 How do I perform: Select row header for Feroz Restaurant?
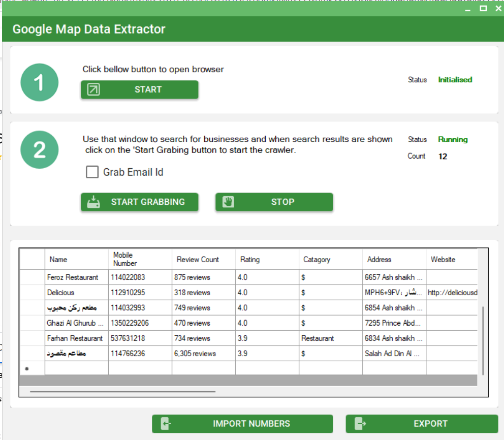pos(32,277)
